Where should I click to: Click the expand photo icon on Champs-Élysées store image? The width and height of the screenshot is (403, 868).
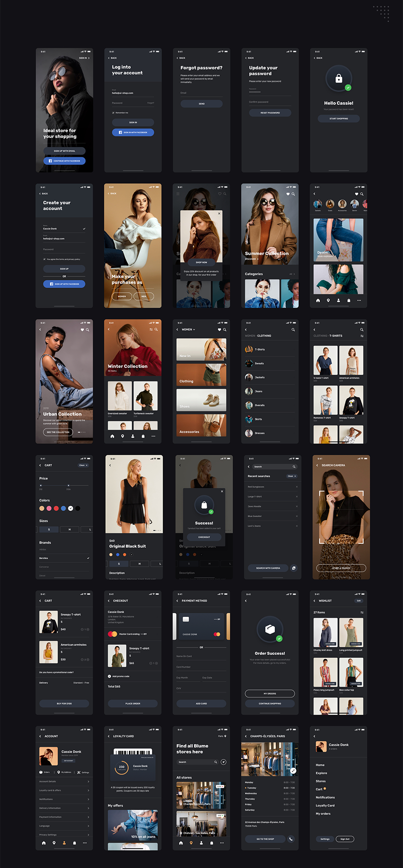293,770
